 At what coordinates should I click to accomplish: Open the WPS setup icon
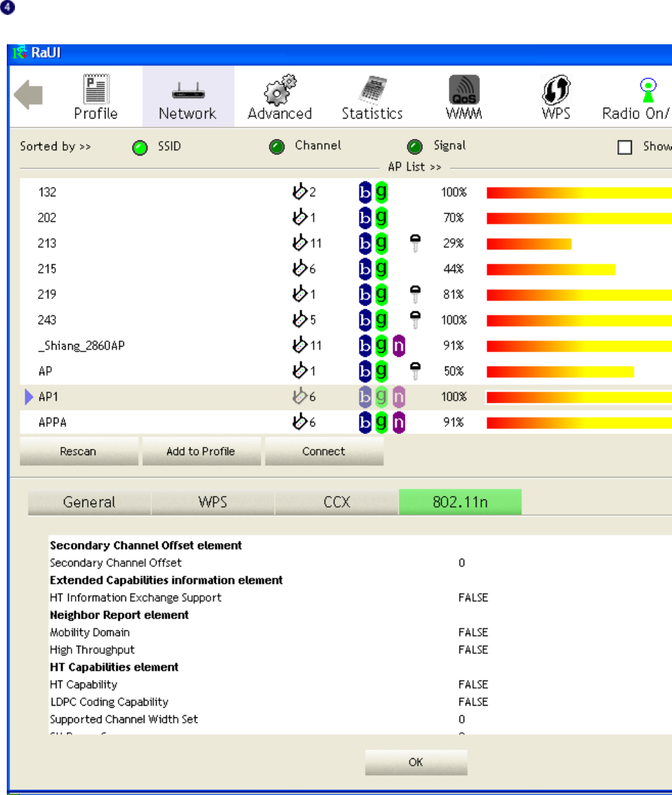(556, 89)
